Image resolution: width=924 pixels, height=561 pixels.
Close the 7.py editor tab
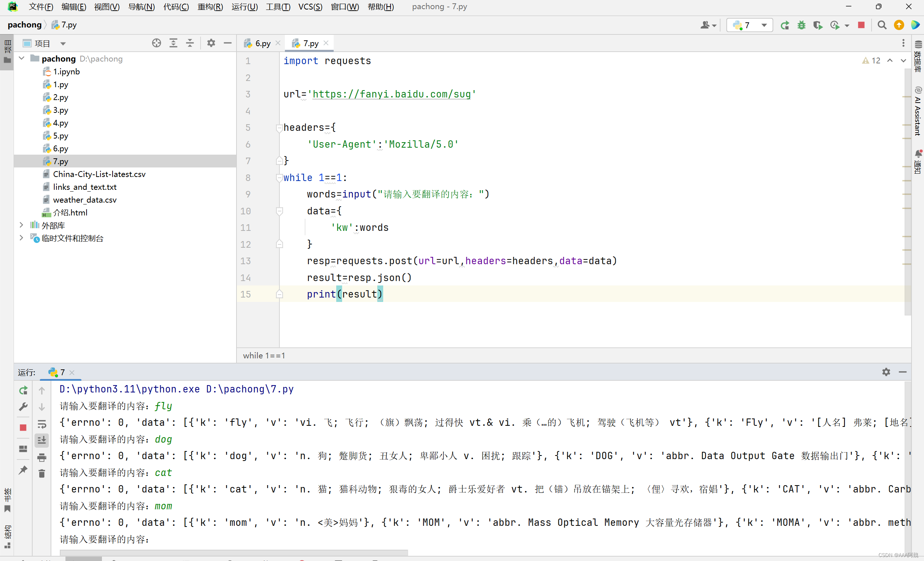tap(326, 43)
